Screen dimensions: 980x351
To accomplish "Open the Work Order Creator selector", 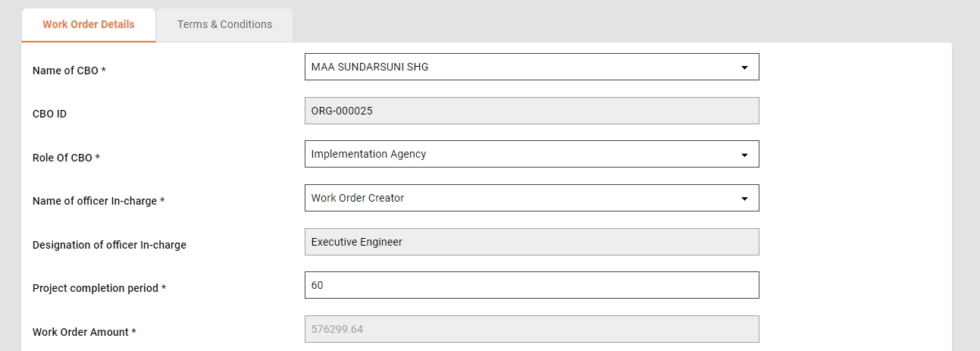I will 523,198.
